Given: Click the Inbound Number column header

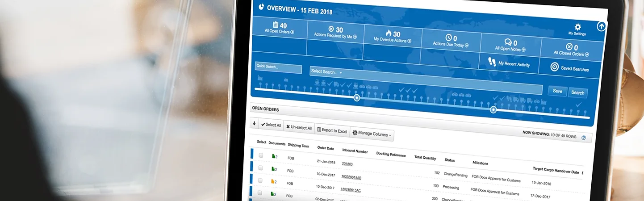Looking at the screenshot, I should point(355,151).
